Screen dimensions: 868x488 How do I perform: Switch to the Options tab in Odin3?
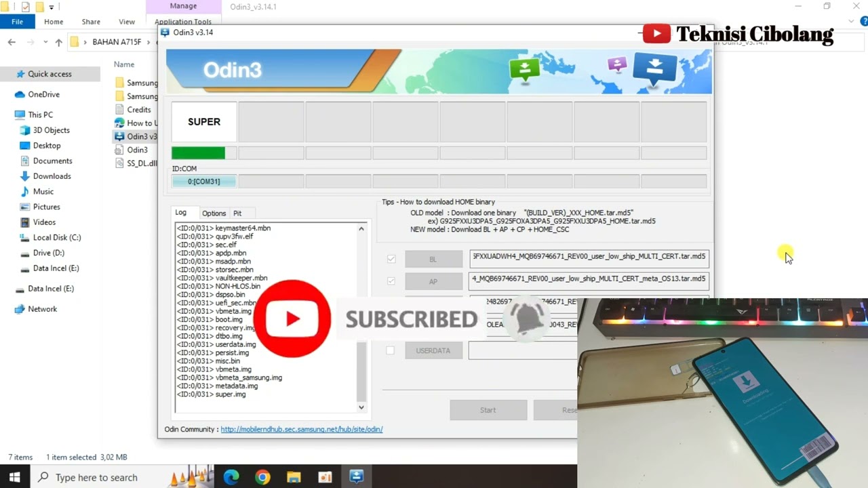pos(214,213)
